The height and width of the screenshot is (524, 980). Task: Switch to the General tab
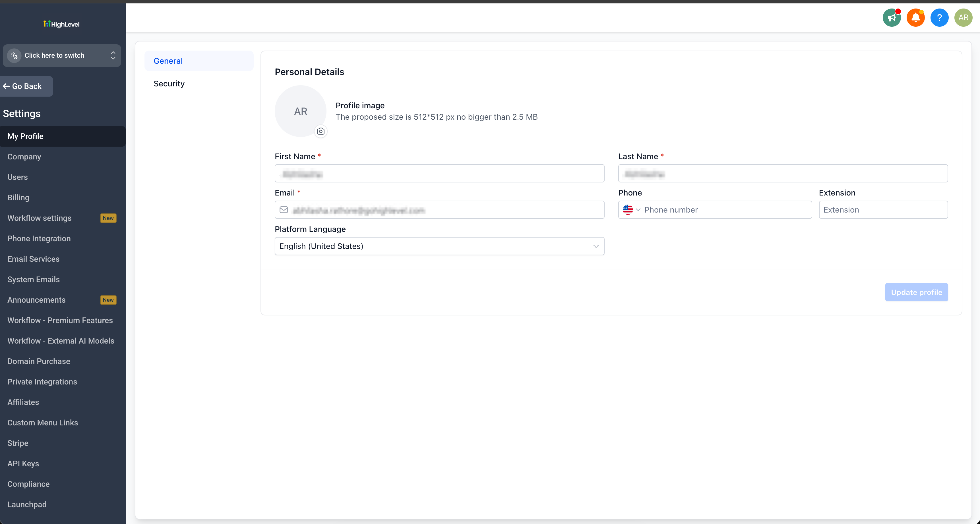pyautogui.click(x=199, y=61)
